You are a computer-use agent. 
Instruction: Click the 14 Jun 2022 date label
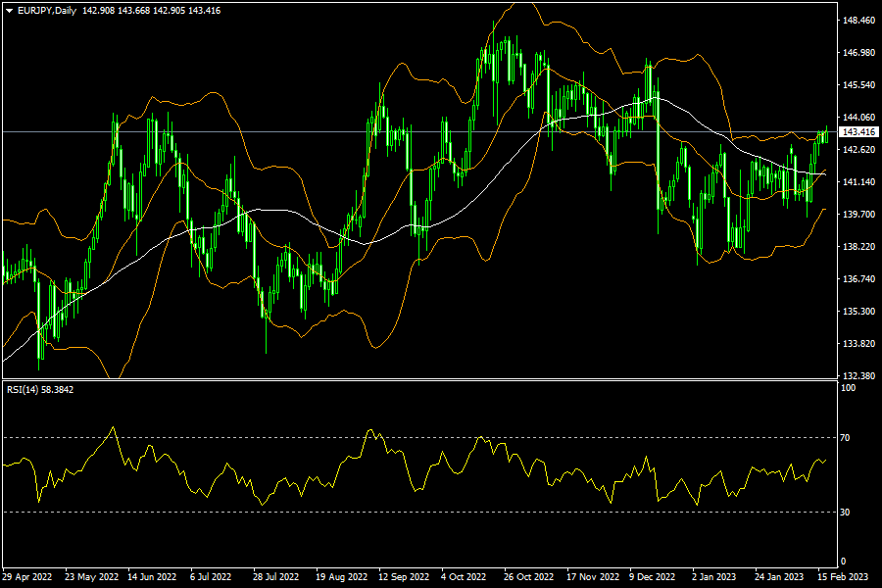pos(152,577)
